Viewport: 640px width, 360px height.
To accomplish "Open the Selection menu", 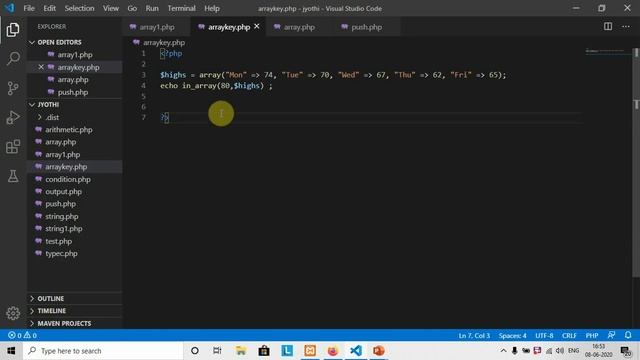I will (79, 8).
